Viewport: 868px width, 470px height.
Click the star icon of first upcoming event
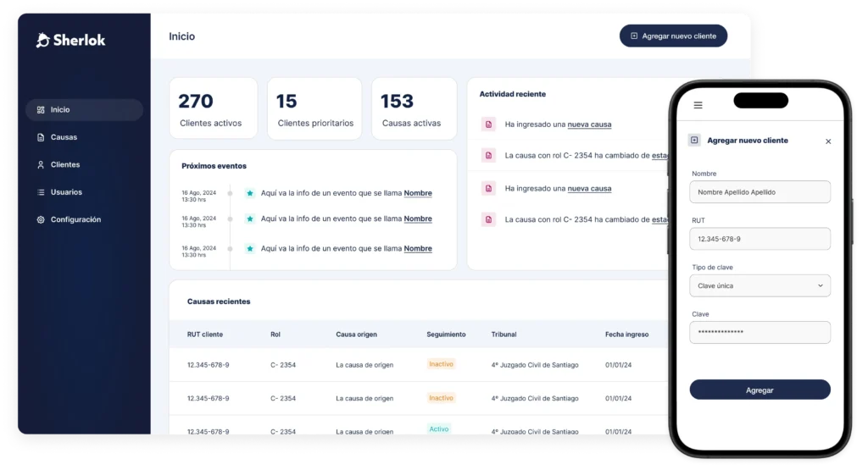[x=250, y=193]
